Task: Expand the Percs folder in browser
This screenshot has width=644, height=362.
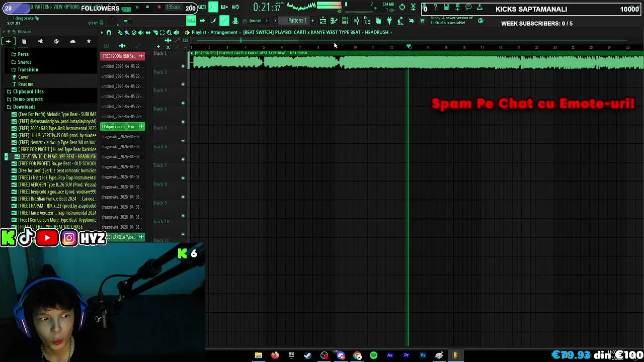Action: click(x=23, y=54)
